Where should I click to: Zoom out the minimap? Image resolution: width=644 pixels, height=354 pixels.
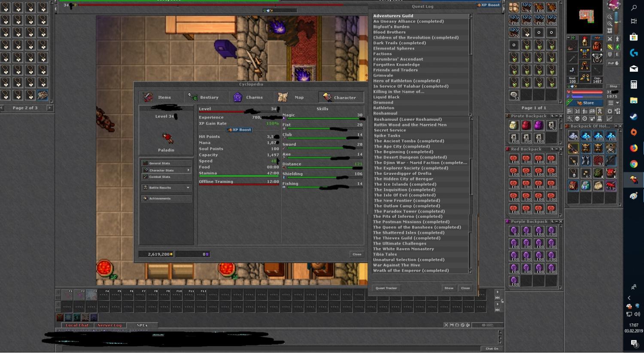click(x=610, y=18)
